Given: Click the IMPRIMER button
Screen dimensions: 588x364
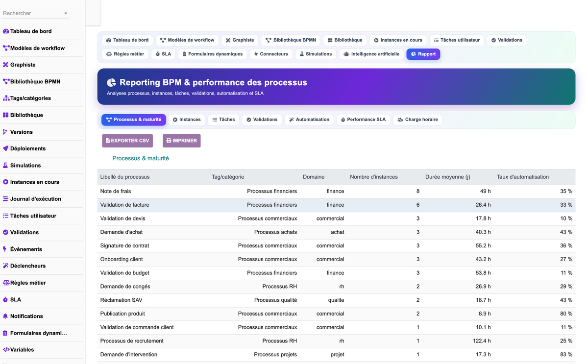Looking at the screenshot, I should pos(181,141).
